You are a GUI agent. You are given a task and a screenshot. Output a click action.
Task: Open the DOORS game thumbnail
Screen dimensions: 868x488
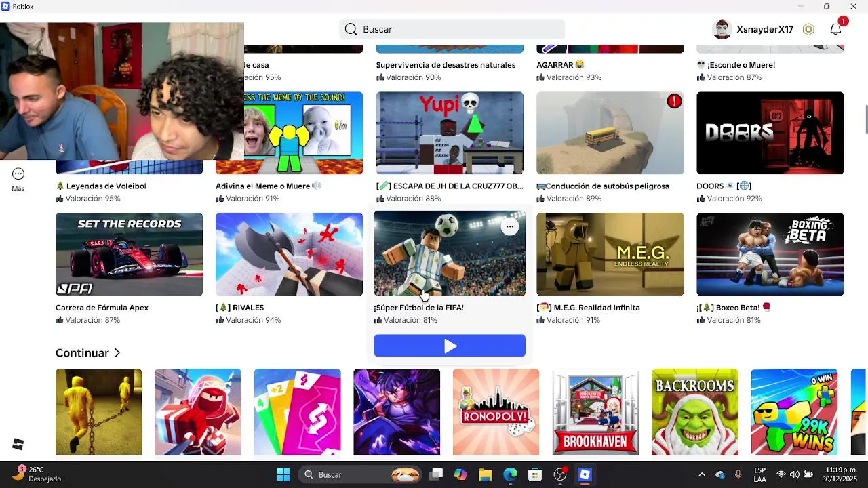770,133
